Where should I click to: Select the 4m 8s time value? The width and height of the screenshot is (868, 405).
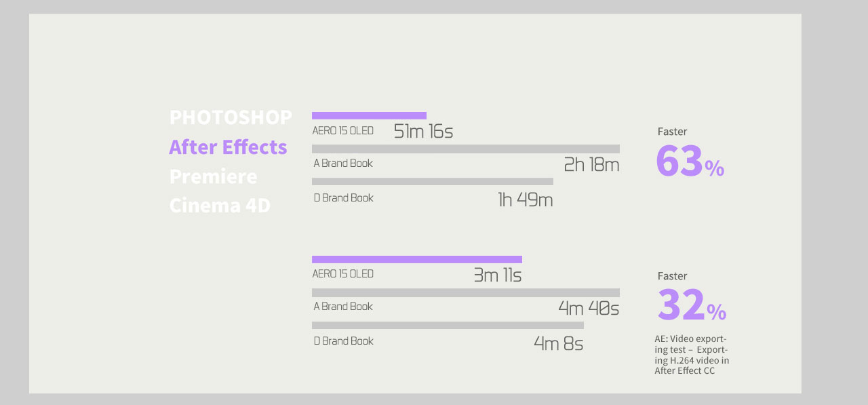coord(558,343)
